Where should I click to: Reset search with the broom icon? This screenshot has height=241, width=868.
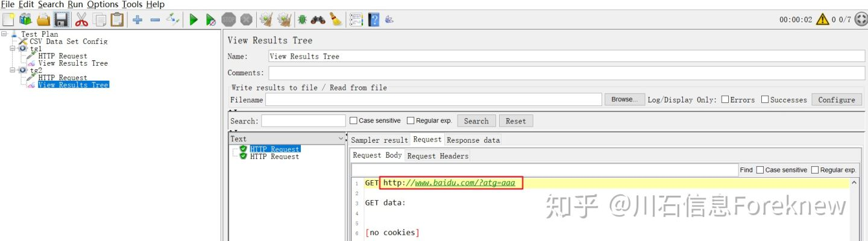(336, 19)
